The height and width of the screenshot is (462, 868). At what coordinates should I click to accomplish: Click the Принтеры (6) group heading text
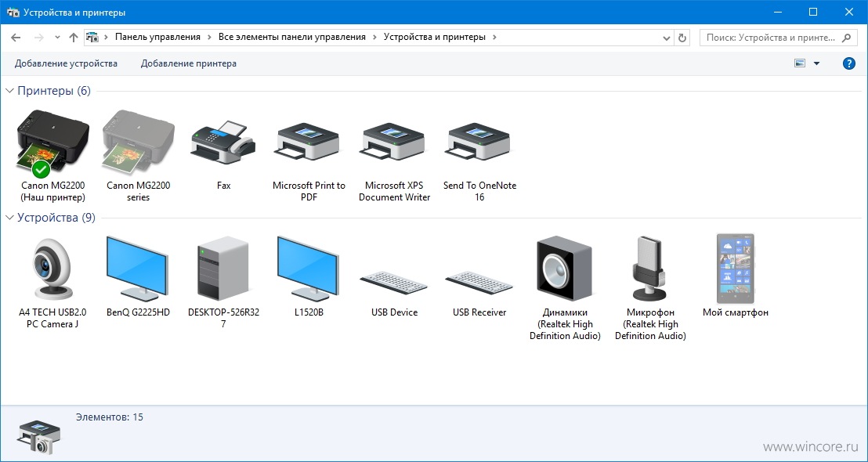point(54,91)
